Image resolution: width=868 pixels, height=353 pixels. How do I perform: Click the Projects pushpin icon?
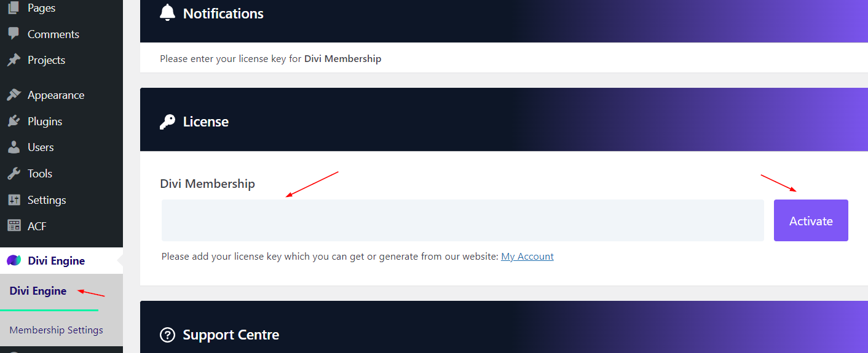click(14, 60)
